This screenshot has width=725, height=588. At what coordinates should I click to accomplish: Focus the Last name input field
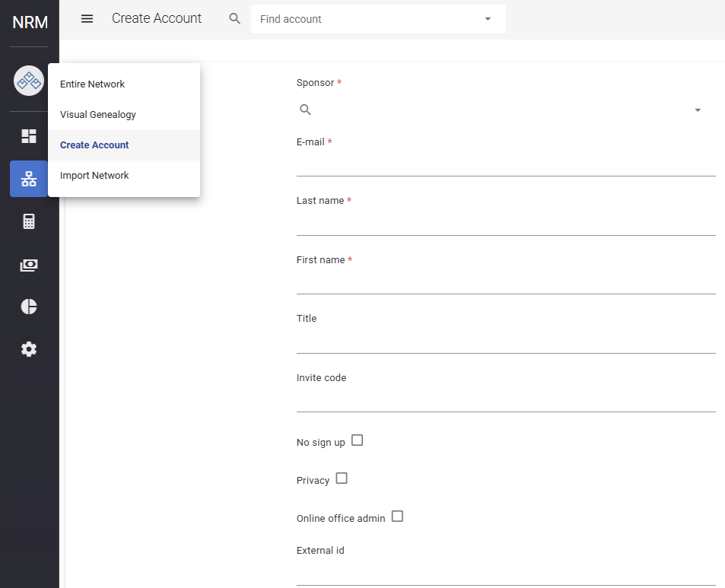coord(506,223)
